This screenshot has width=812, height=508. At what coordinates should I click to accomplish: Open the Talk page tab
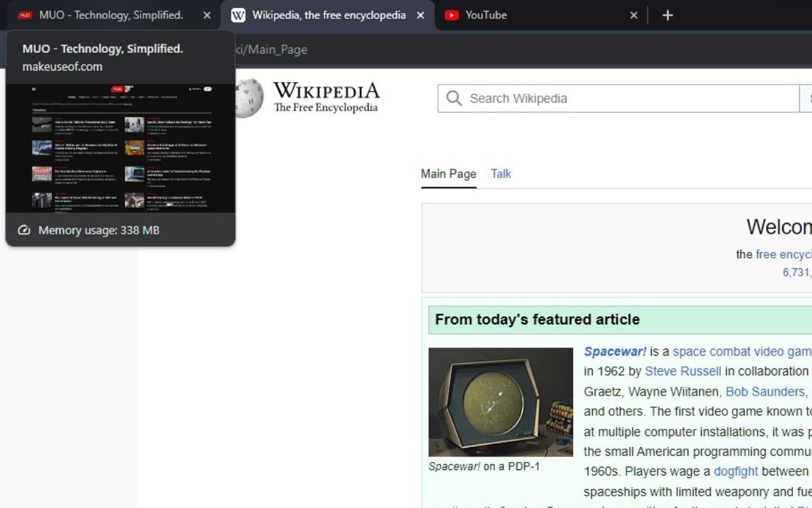pyautogui.click(x=501, y=174)
